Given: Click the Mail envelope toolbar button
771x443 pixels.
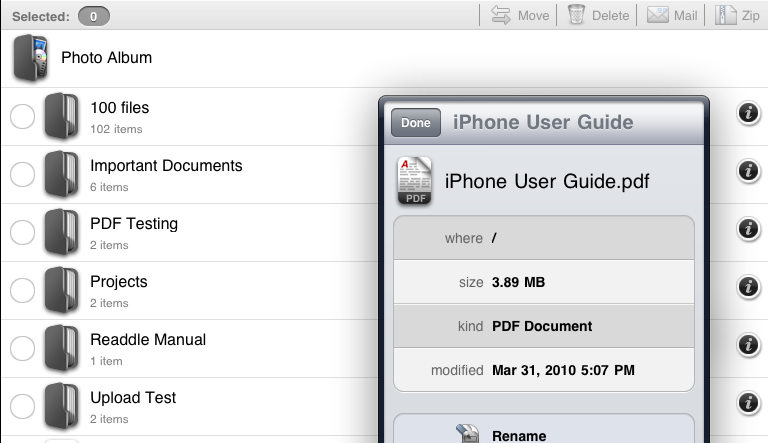Looking at the screenshot, I should point(672,15).
